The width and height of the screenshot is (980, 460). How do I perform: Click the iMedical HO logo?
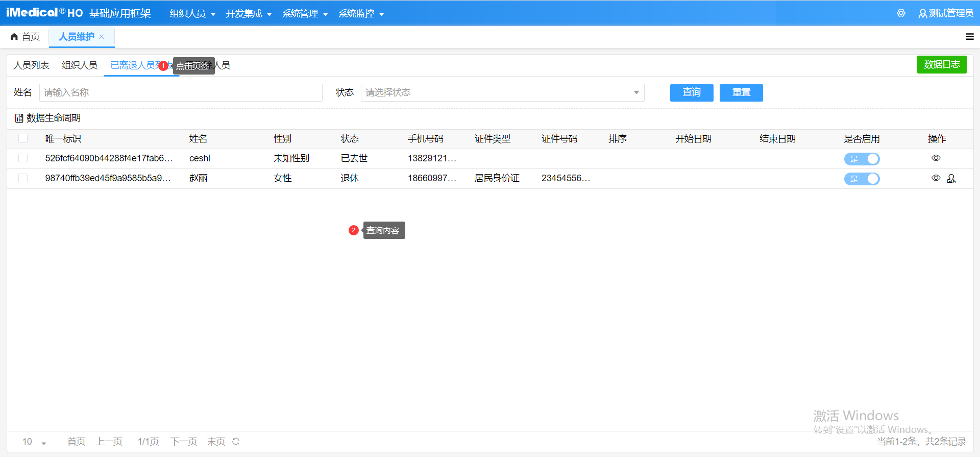(44, 13)
